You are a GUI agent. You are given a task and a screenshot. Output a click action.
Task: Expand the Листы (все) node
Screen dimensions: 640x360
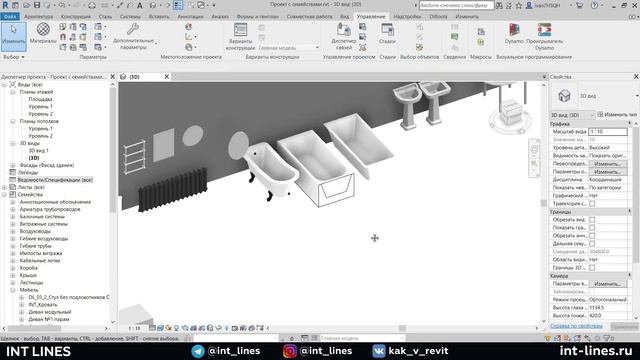click(x=4, y=187)
